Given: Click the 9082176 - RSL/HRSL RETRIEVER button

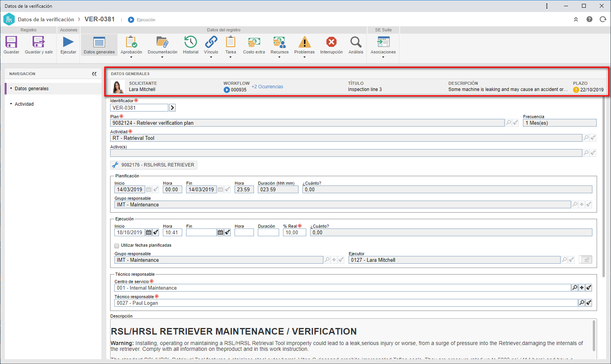Looking at the screenshot, I should coord(154,165).
